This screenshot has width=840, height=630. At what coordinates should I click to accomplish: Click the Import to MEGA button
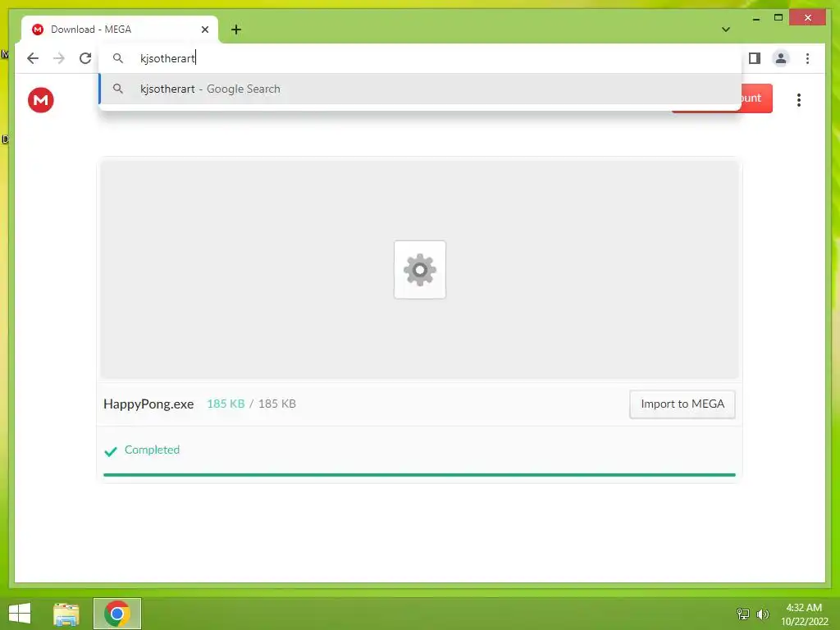[x=682, y=404]
